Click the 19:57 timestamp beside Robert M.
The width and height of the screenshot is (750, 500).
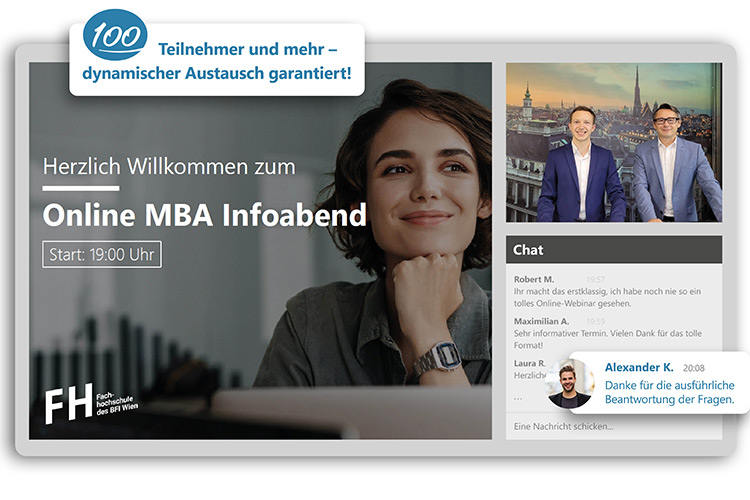click(x=596, y=279)
